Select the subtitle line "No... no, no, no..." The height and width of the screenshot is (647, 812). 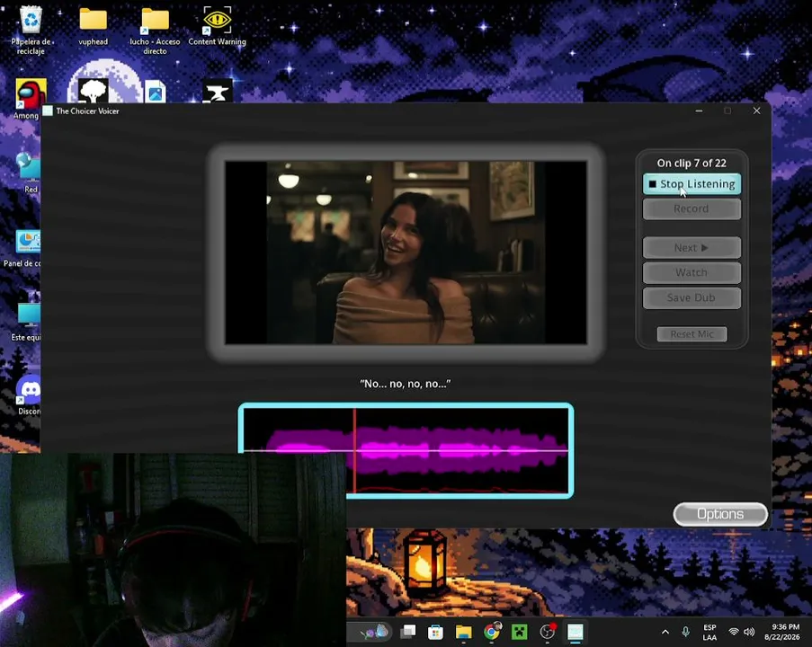406,384
